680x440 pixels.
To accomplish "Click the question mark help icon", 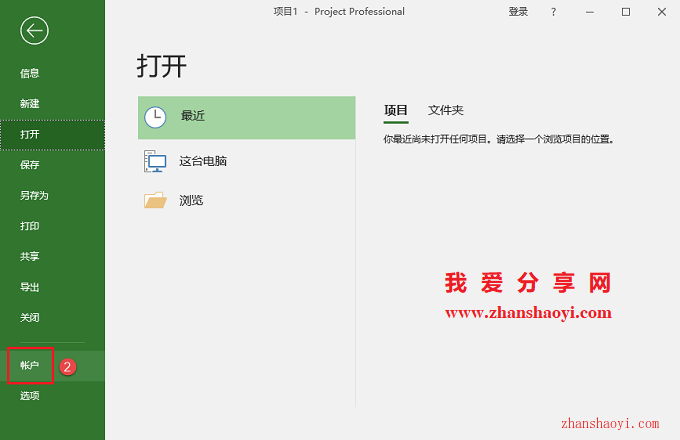I will tap(553, 12).
